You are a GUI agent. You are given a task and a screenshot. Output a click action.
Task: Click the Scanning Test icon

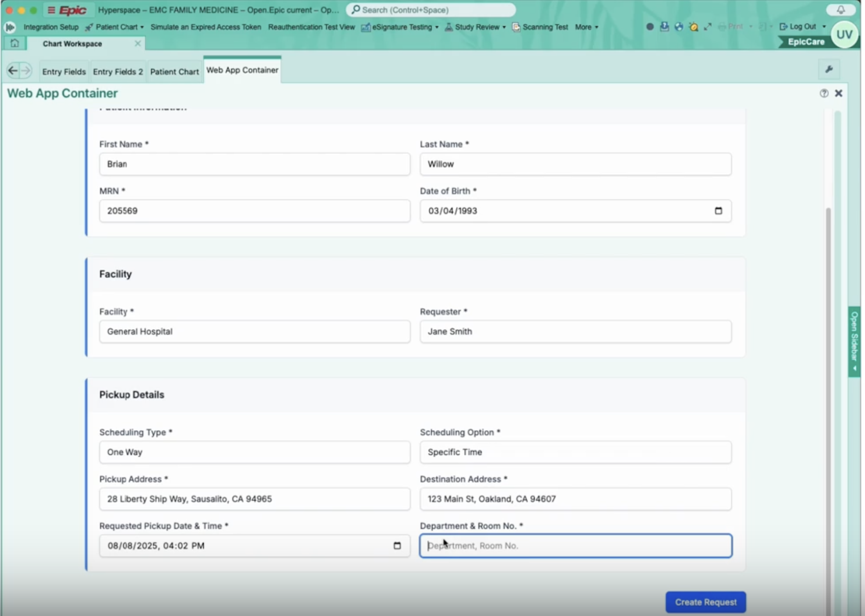[x=517, y=27]
